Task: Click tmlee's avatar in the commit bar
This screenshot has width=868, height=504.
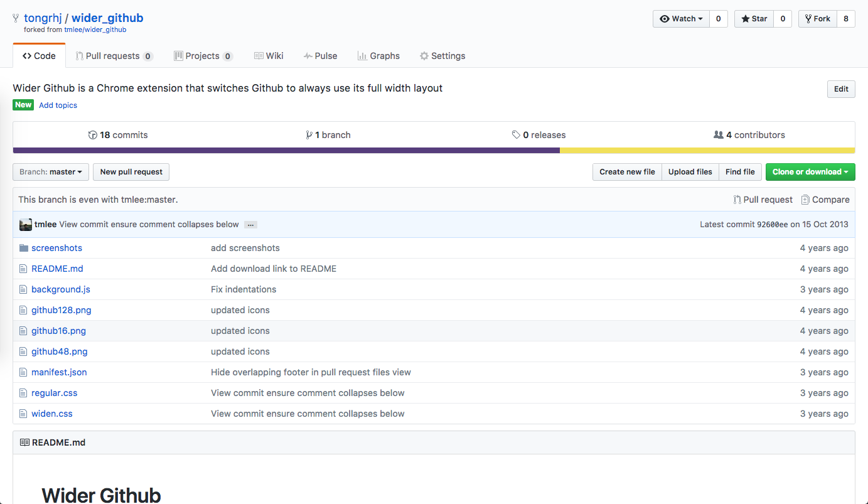Action: tap(26, 225)
